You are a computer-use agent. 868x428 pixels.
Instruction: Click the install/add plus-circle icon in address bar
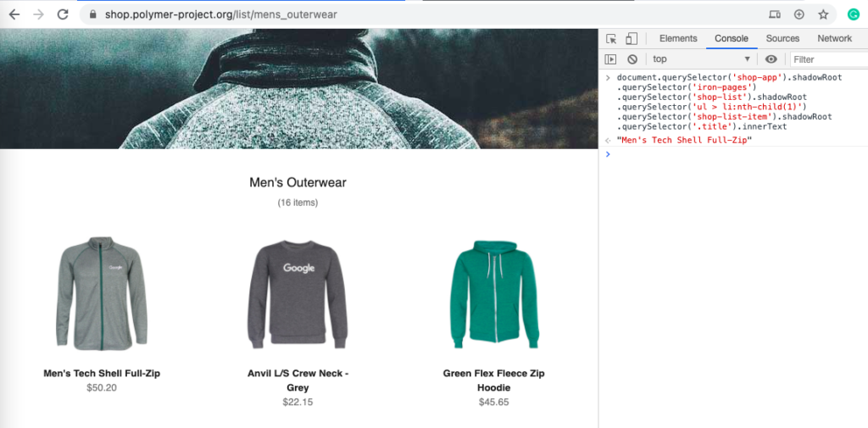point(798,14)
